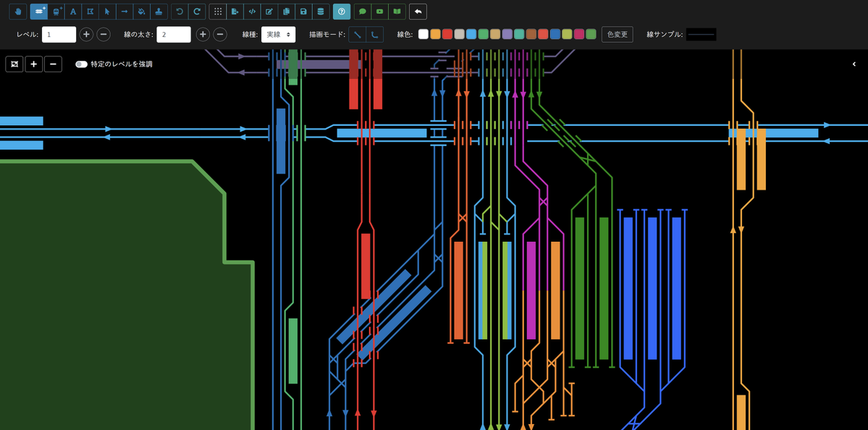Undo the last action
868x430 pixels.
[180, 12]
